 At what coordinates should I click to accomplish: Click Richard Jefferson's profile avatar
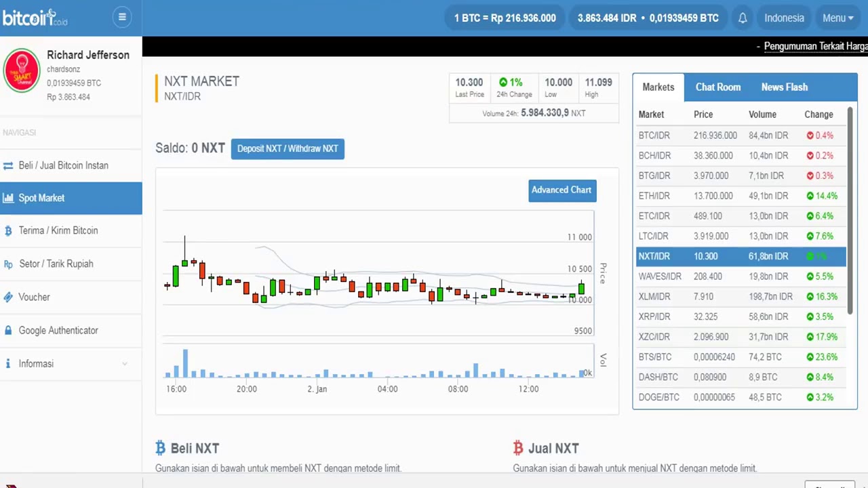[22, 70]
